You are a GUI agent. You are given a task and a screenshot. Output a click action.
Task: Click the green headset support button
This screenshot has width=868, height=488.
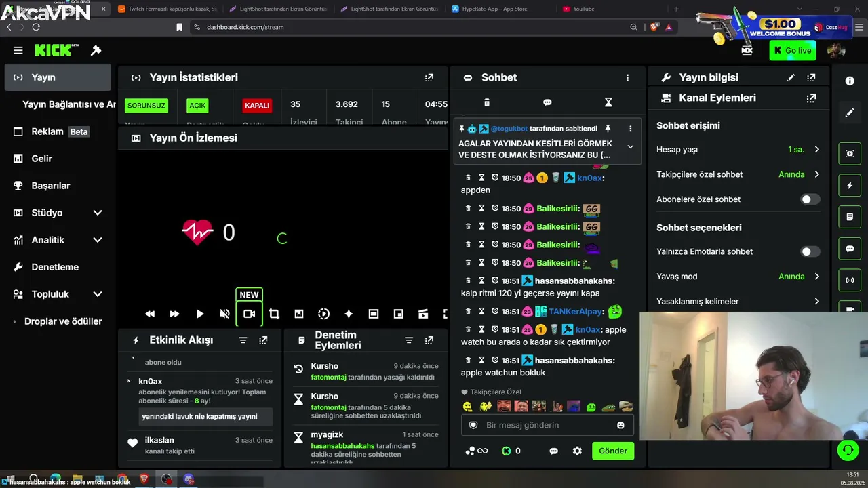[x=848, y=449]
